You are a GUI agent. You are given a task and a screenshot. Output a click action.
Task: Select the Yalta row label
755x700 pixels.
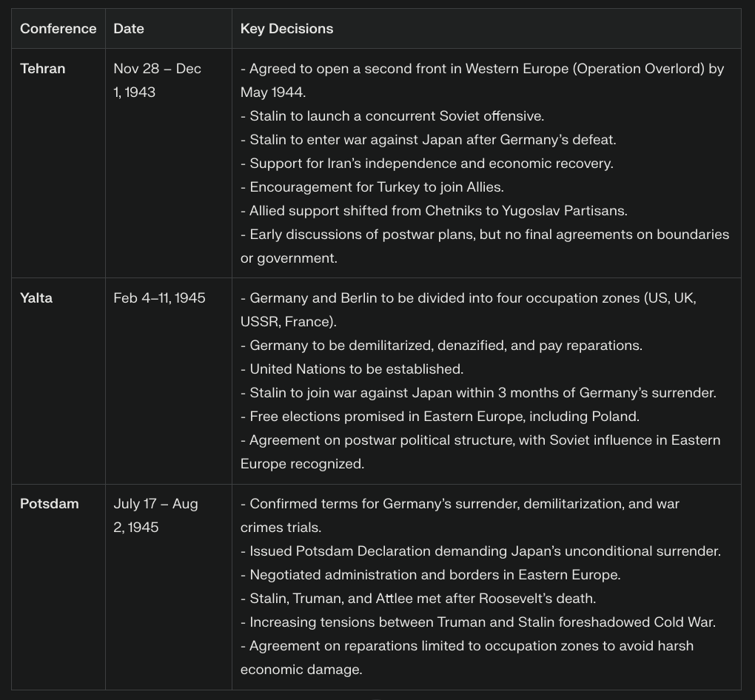click(36, 298)
